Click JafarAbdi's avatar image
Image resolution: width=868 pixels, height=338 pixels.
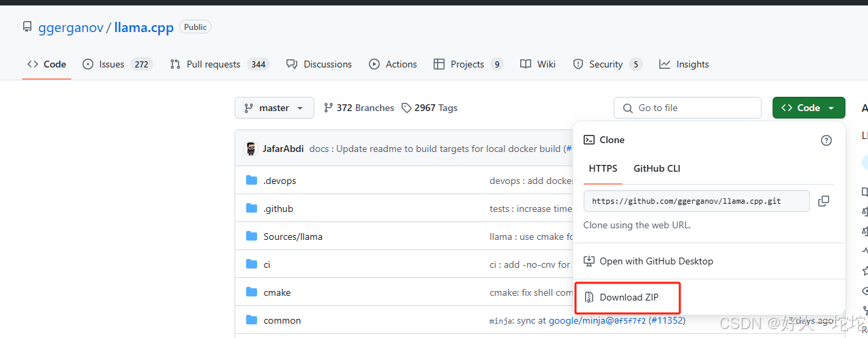click(x=251, y=149)
